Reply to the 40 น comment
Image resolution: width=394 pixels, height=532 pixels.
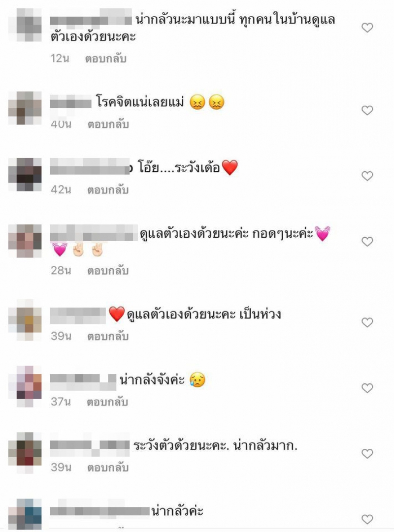pos(108,124)
